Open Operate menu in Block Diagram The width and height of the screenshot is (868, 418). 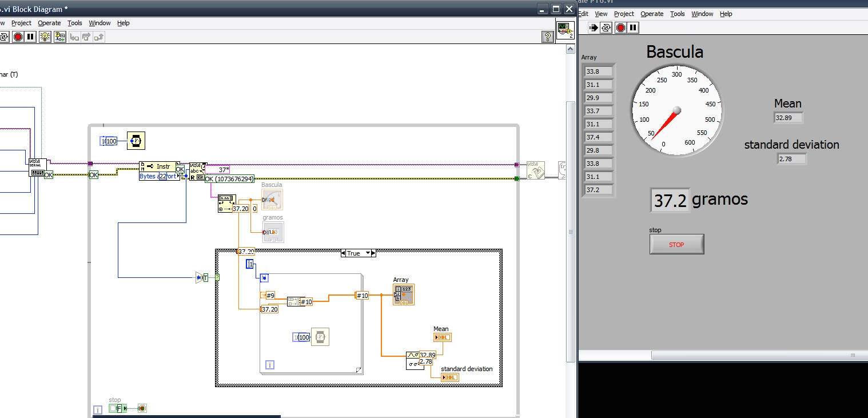click(x=49, y=23)
